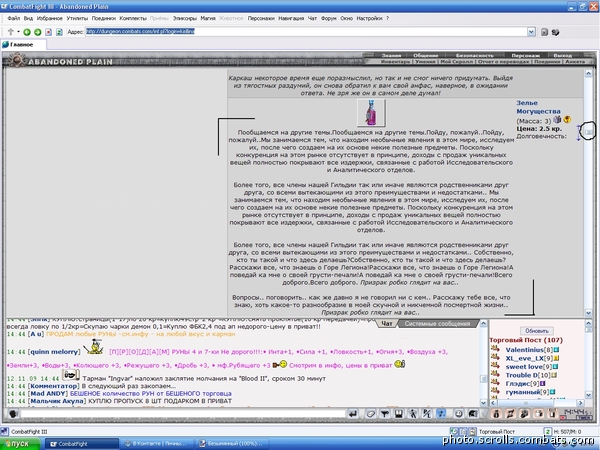Click chat author Mad ANDY name

coord(49,393)
